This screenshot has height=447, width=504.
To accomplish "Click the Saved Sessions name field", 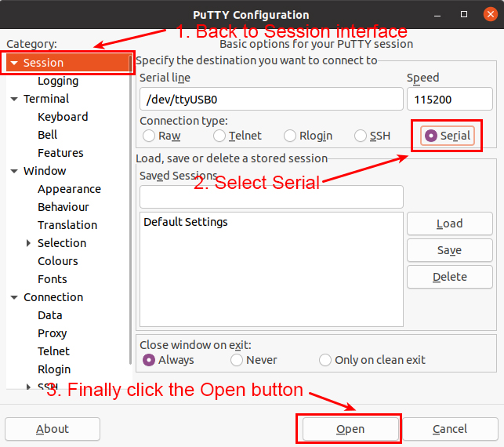I will click(271, 197).
